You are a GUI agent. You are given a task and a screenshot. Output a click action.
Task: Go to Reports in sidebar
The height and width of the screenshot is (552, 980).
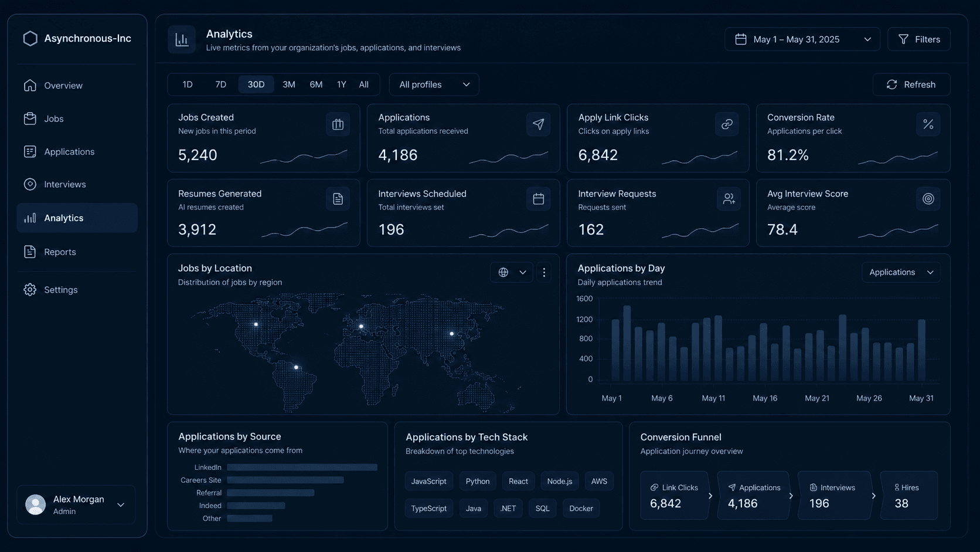click(77, 252)
